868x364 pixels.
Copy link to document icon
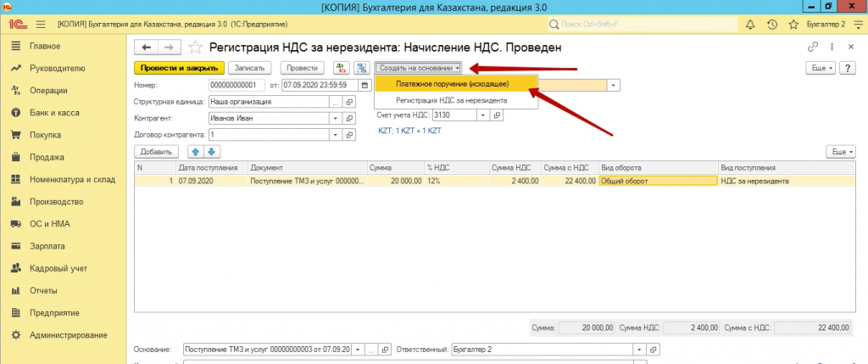[813, 48]
